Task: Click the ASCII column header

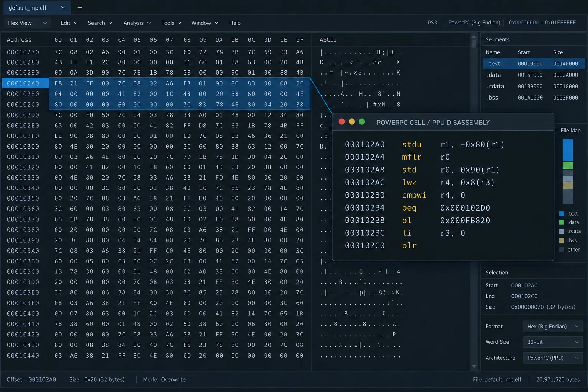Action: click(x=328, y=40)
